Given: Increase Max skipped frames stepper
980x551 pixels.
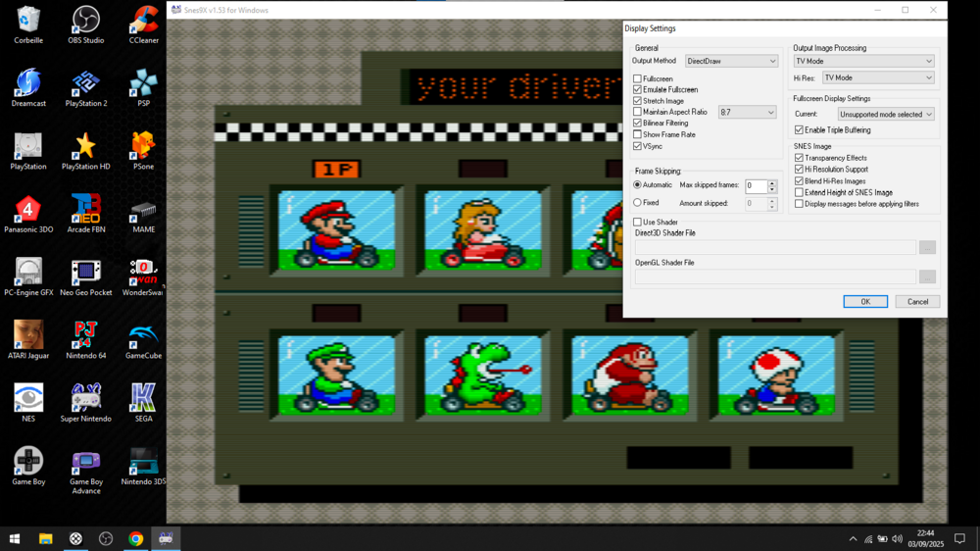Looking at the screenshot, I should pos(772,182).
